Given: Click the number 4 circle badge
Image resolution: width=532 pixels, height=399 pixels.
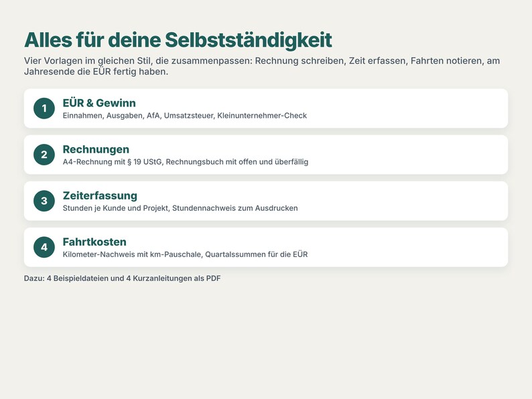Looking at the screenshot, I should [44, 247].
